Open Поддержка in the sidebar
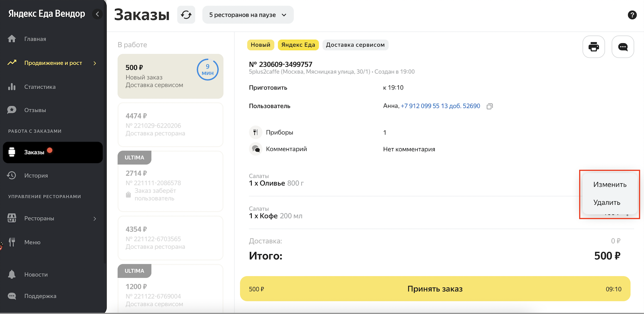The height and width of the screenshot is (314, 644). pyautogui.click(x=40, y=296)
